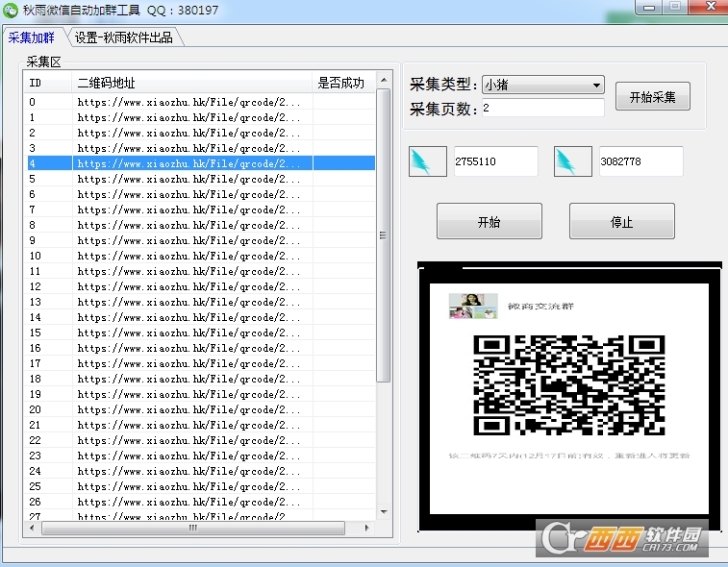Click the input field containing 2755110

tap(496, 161)
